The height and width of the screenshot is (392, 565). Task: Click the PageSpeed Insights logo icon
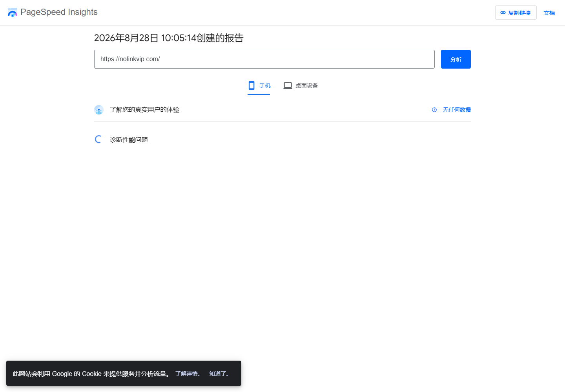click(13, 13)
